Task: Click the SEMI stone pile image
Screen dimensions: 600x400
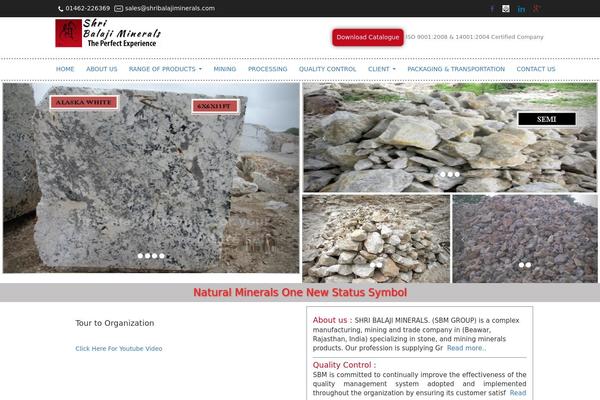Action: (x=450, y=137)
